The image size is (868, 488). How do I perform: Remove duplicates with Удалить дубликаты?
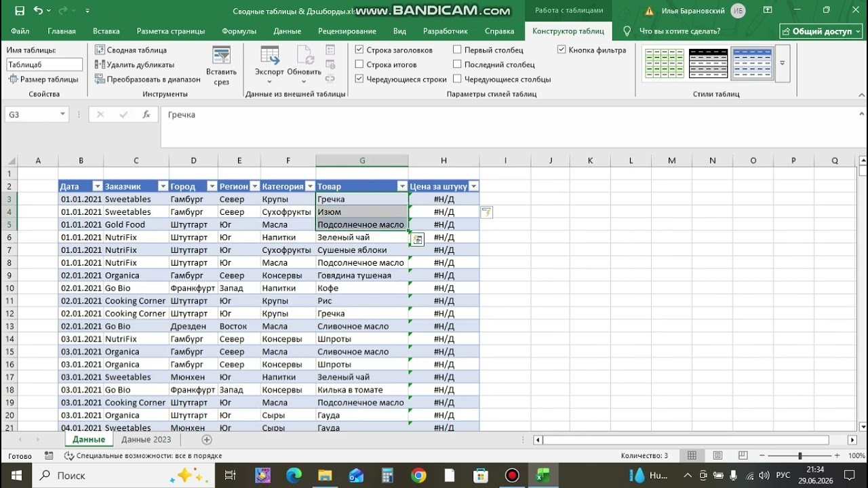(134, 64)
